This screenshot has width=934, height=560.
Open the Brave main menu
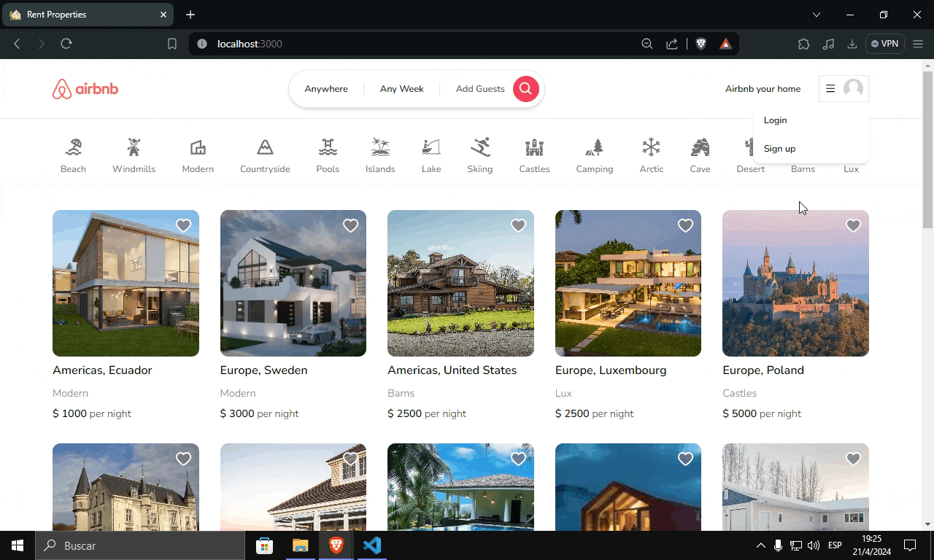tap(918, 44)
